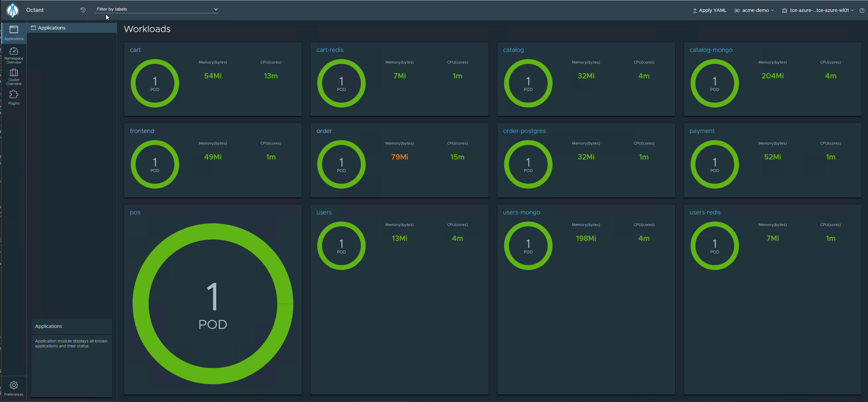
Task: Expand the Filter by labels dropdown
Action: pyautogui.click(x=216, y=9)
